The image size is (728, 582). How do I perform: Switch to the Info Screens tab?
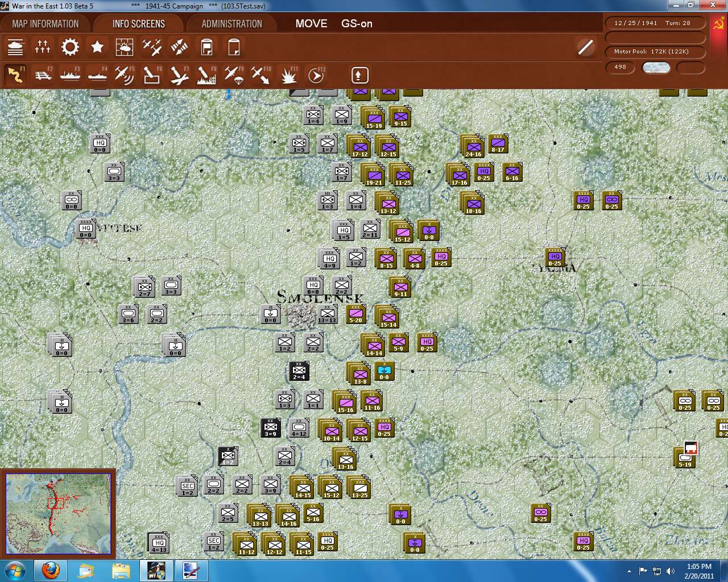point(139,24)
